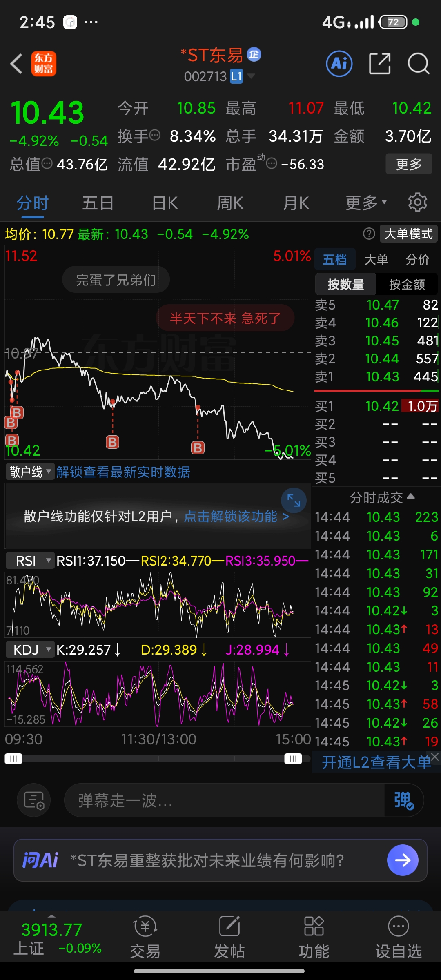Open stock search magnifier
This screenshot has height=980, width=441.
click(x=419, y=64)
